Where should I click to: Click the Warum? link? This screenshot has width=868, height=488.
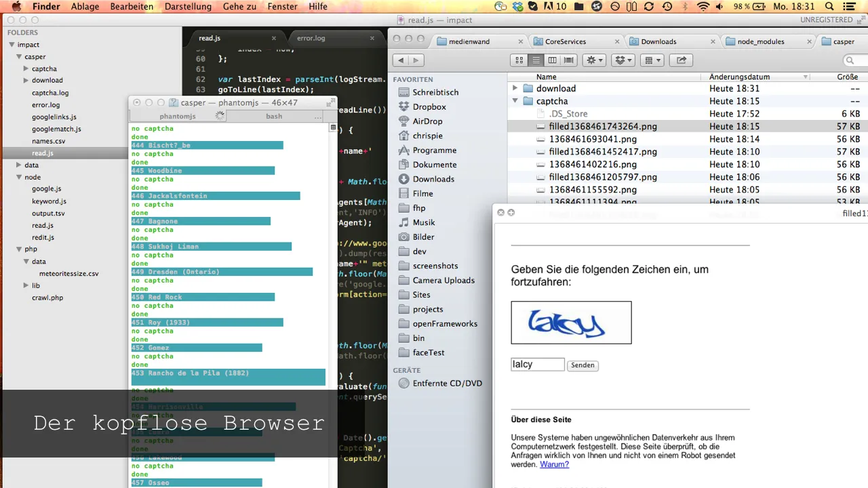click(554, 464)
